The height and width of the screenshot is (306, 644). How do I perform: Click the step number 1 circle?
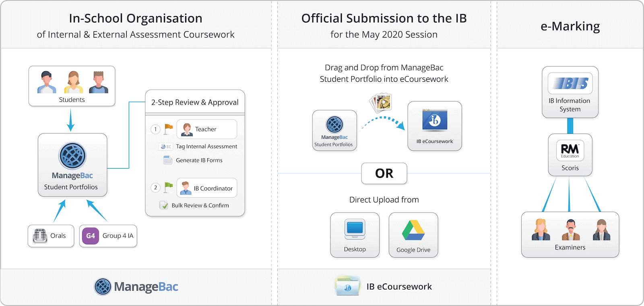click(155, 129)
